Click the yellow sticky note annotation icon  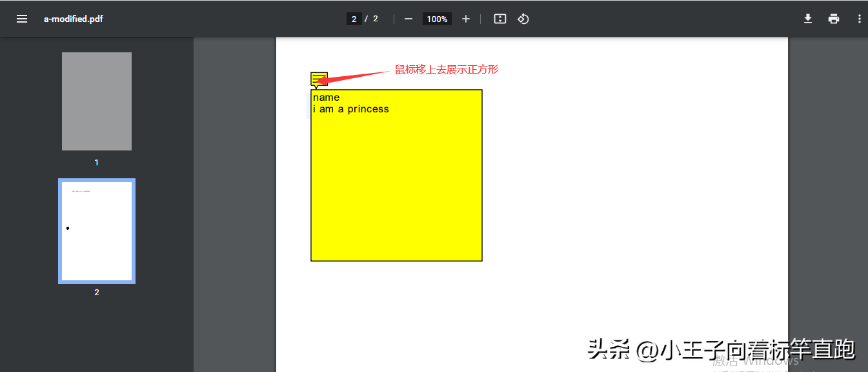click(x=319, y=80)
